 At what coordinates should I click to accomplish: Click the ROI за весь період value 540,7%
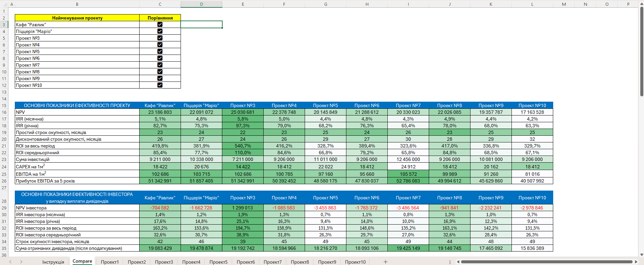tap(243, 146)
